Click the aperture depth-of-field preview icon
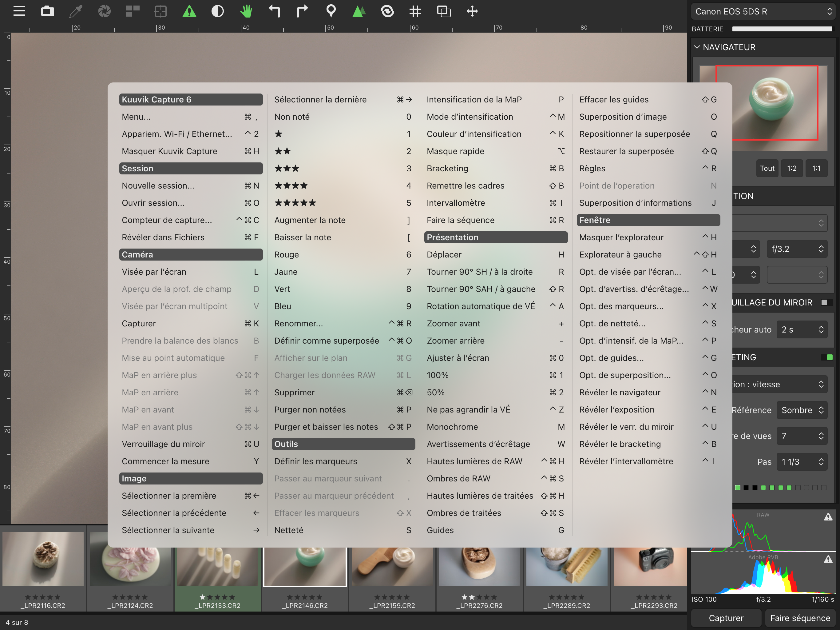Viewport: 840px width, 630px height. pos(104,11)
